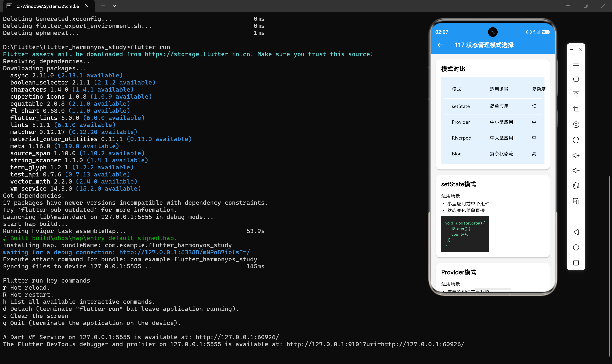Click the Provider模式 section heading

point(458,272)
